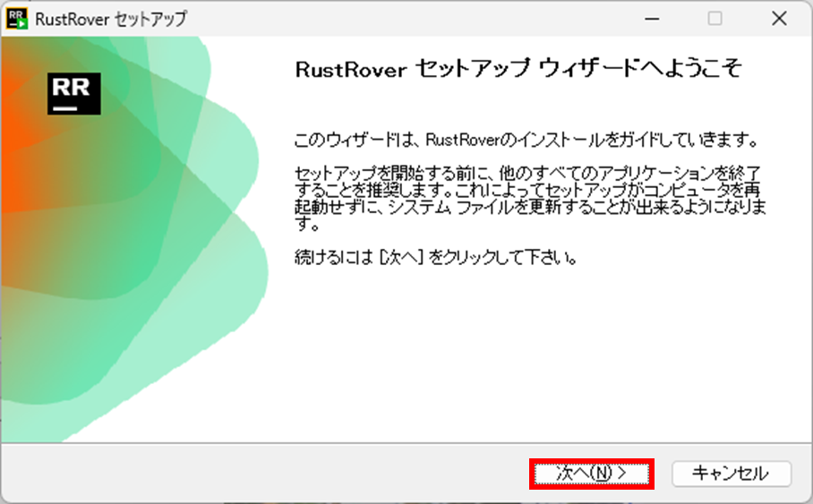The width and height of the screenshot is (813, 504).
Task: Close the RustRover setup window
Action: 779,19
